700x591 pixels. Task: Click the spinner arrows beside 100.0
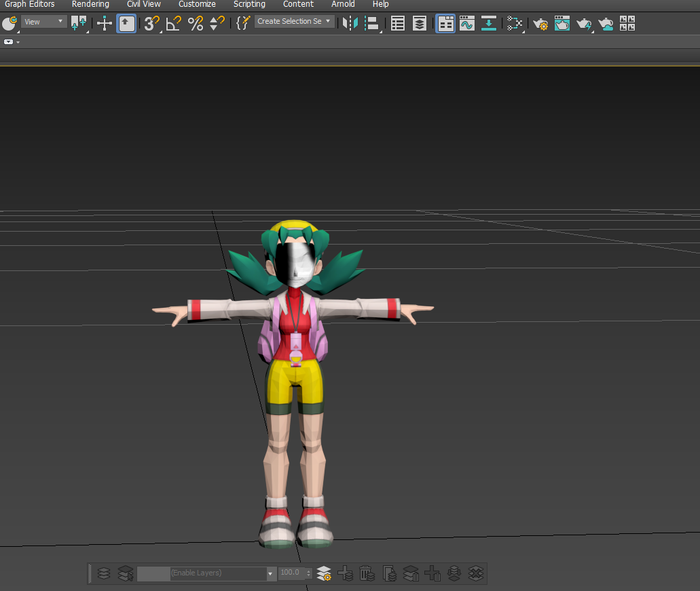pyautogui.click(x=308, y=573)
